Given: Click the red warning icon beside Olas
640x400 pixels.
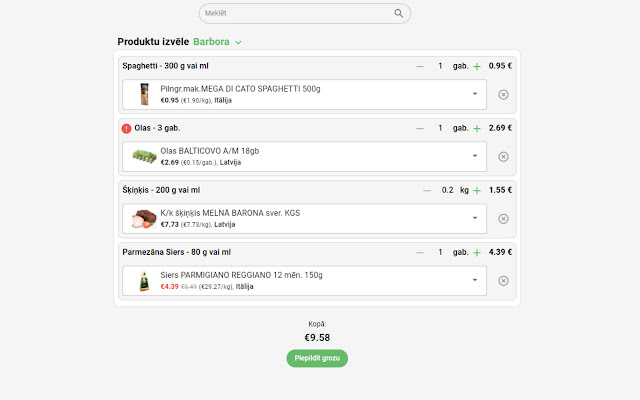Looking at the screenshot, I should point(127,128).
